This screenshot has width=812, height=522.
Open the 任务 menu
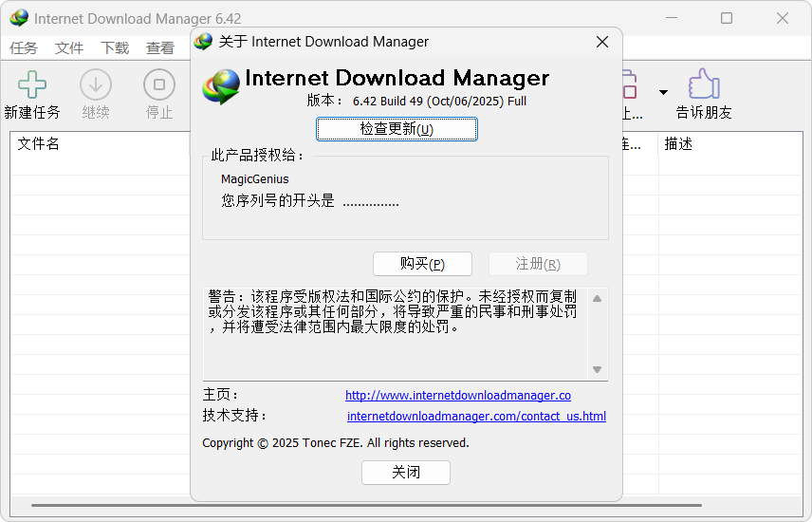tap(24, 48)
